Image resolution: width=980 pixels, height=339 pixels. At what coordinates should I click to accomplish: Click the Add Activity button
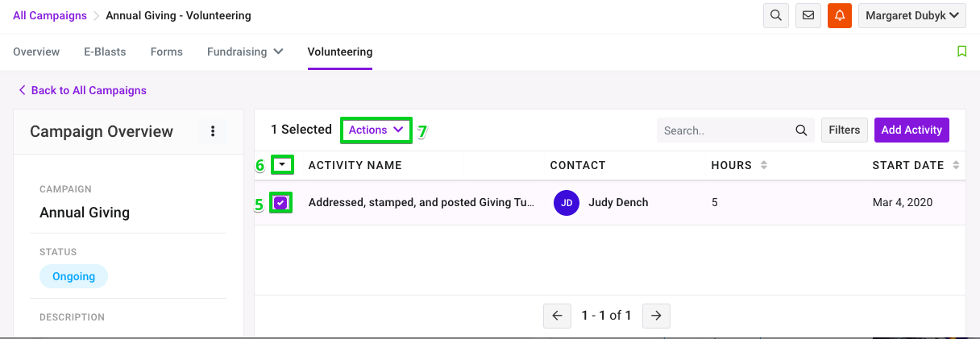pyautogui.click(x=911, y=130)
